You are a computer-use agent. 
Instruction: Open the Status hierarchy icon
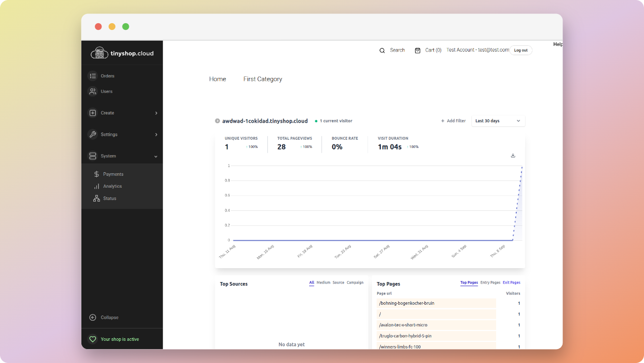(96, 198)
